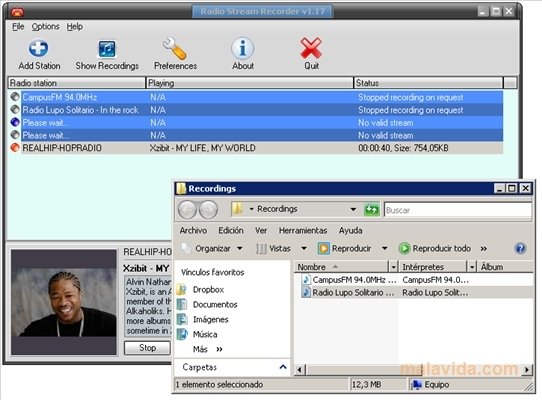Click the green refresh icon in Recordings

click(x=372, y=210)
